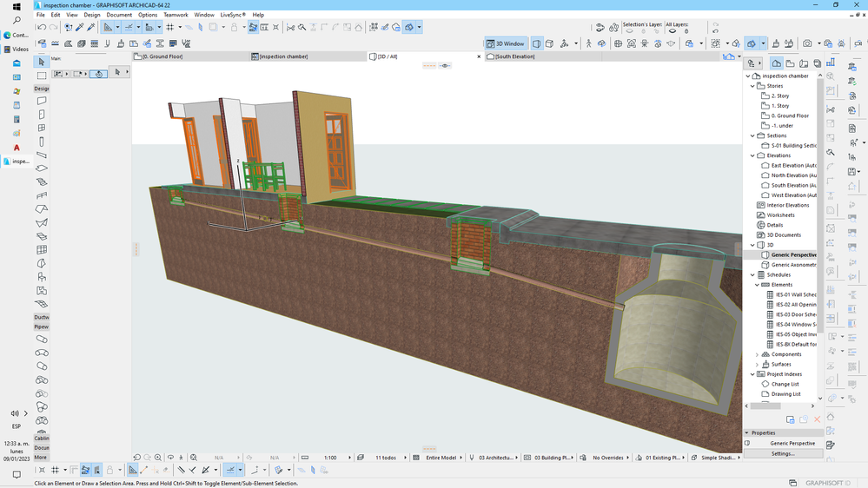Click the 3D Window button
The height and width of the screenshot is (488, 868).
click(x=506, y=43)
